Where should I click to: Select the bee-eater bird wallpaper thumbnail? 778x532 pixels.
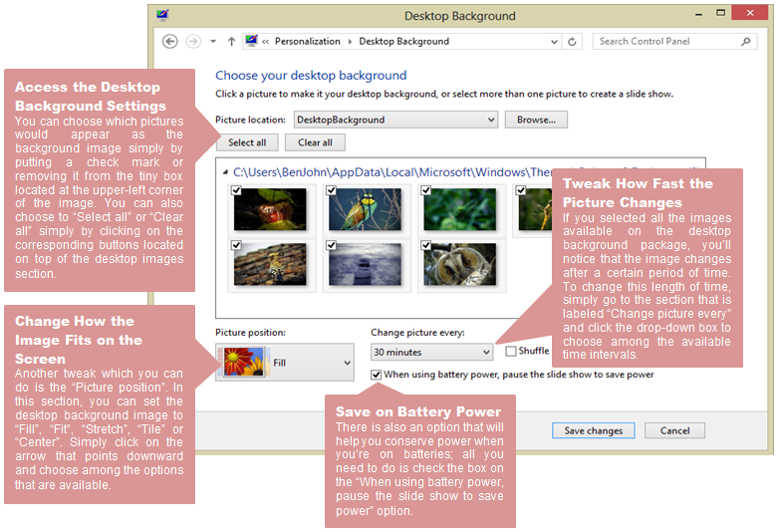point(366,210)
